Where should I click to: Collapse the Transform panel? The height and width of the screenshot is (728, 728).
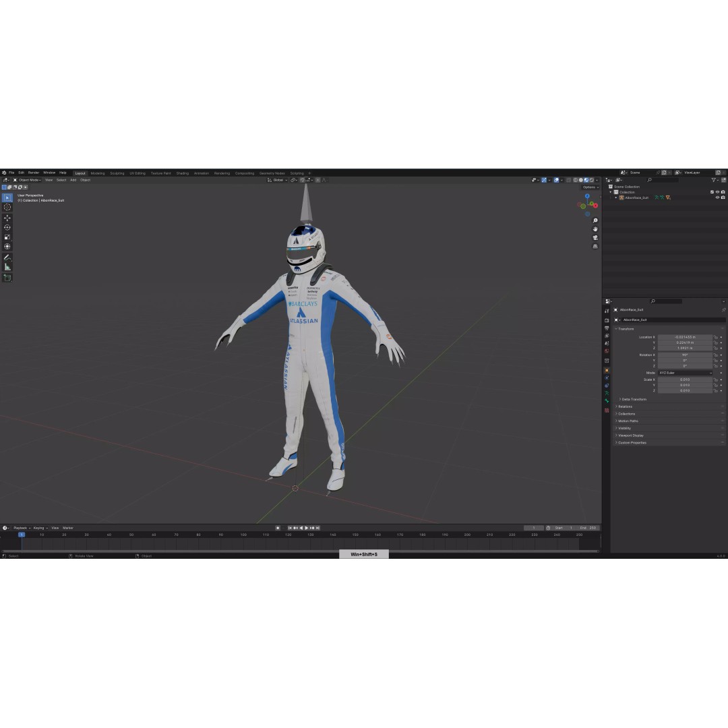pyautogui.click(x=625, y=329)
